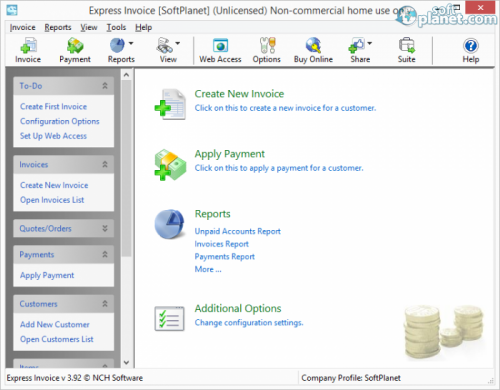The height and width of the screenshot is (390, 500).
Task: Expand the Quotes/Orders sidebar panel
Action: (x=105, y=228)
